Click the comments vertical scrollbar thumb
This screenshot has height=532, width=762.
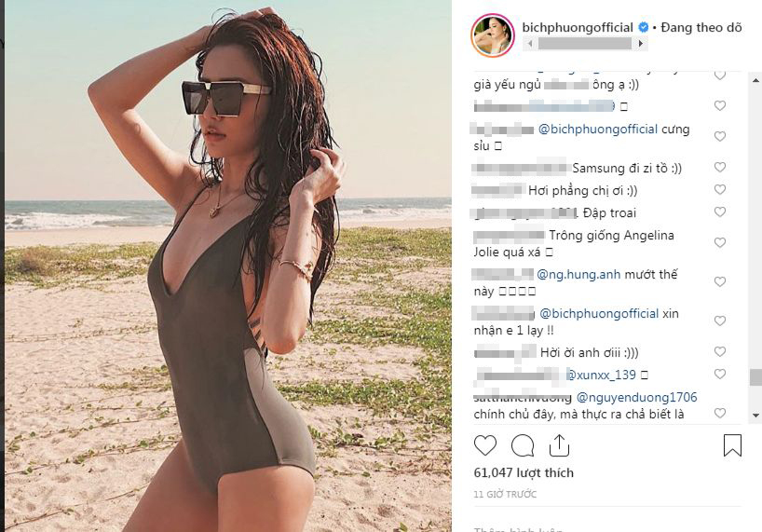[x=755, y=377]
